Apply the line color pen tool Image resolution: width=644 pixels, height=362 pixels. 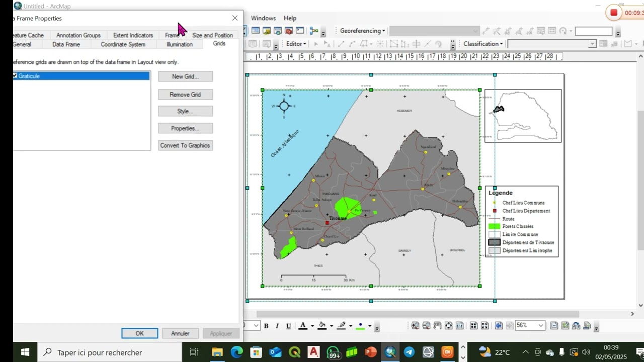[342, 326]
